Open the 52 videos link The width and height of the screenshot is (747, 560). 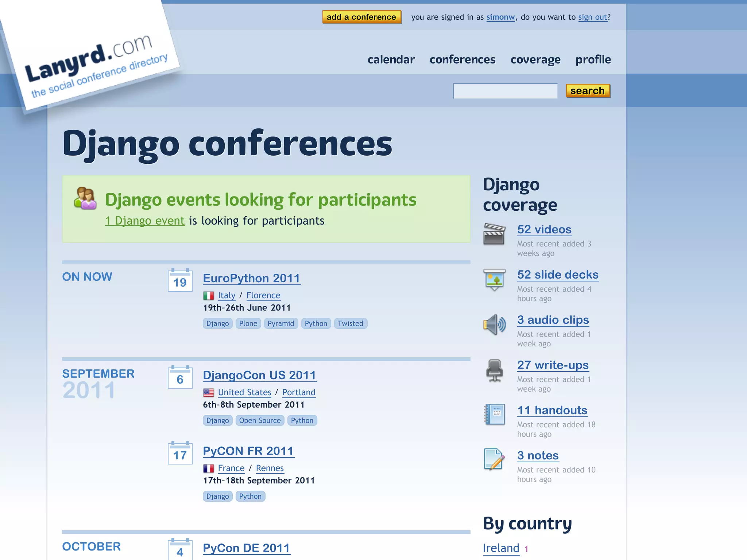coord(544,229)
